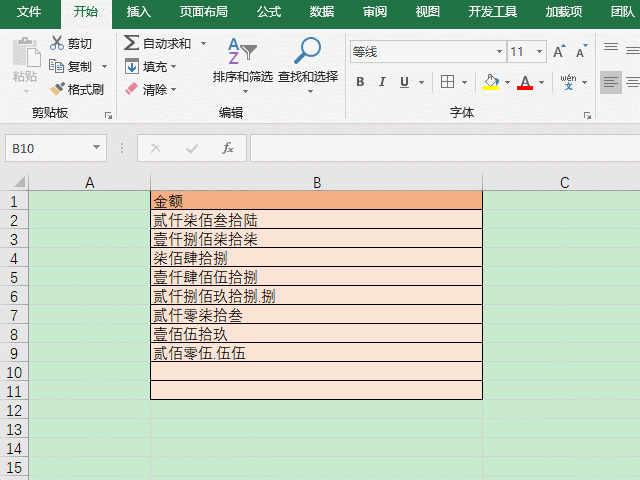Select column A header

click(x=90, y=182)
